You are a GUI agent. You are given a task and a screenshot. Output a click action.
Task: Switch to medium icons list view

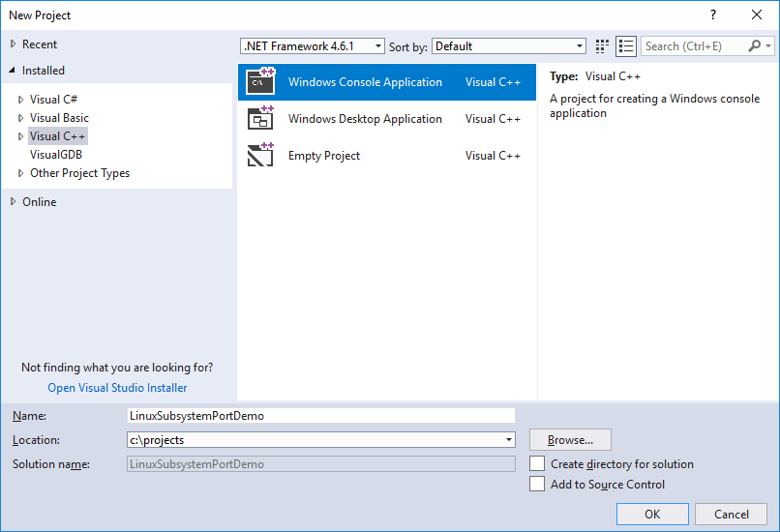626,46
